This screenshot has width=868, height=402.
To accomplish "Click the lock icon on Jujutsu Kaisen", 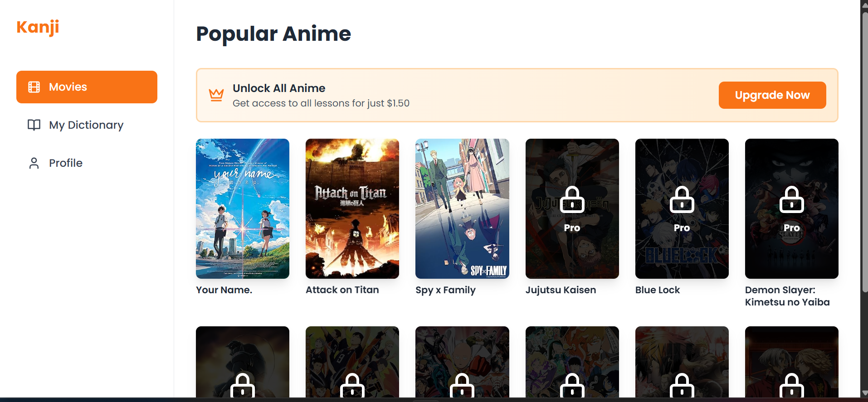I will (572, 200).
